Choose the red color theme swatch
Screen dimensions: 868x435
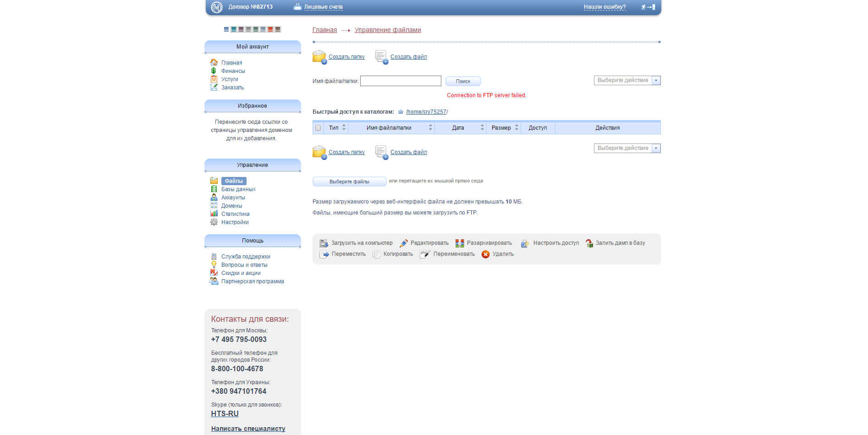coord(270,29)
